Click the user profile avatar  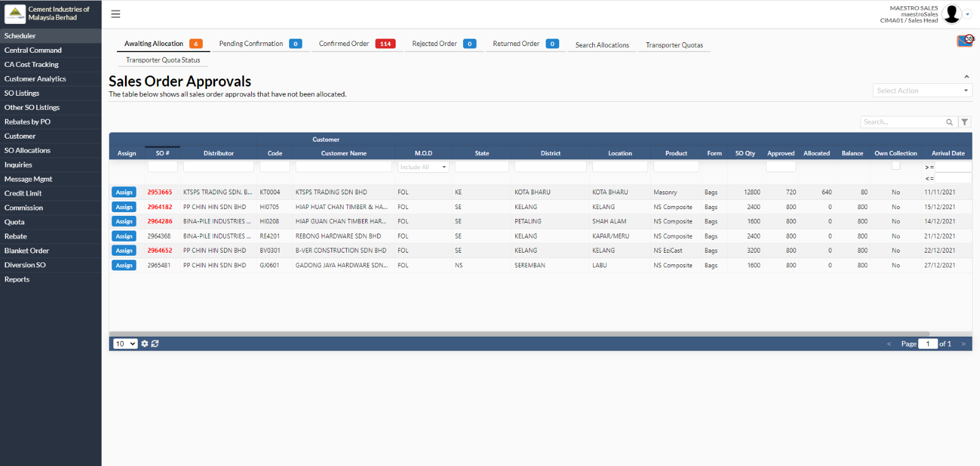[952, 13]
